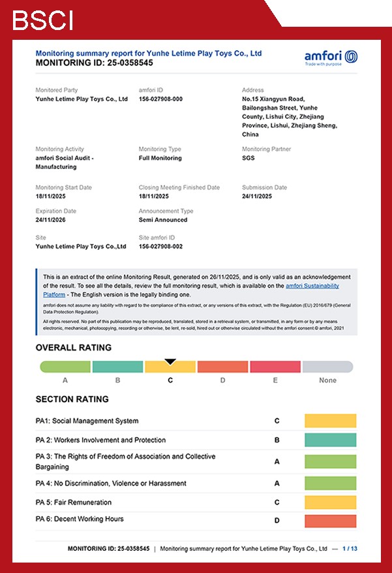
Task: Click PA 2 Workers Involvement teal swatch
Action: point(330,440)
